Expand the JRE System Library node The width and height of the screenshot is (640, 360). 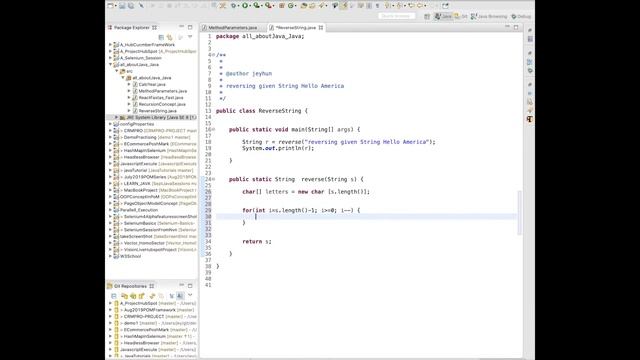point(117,118)
